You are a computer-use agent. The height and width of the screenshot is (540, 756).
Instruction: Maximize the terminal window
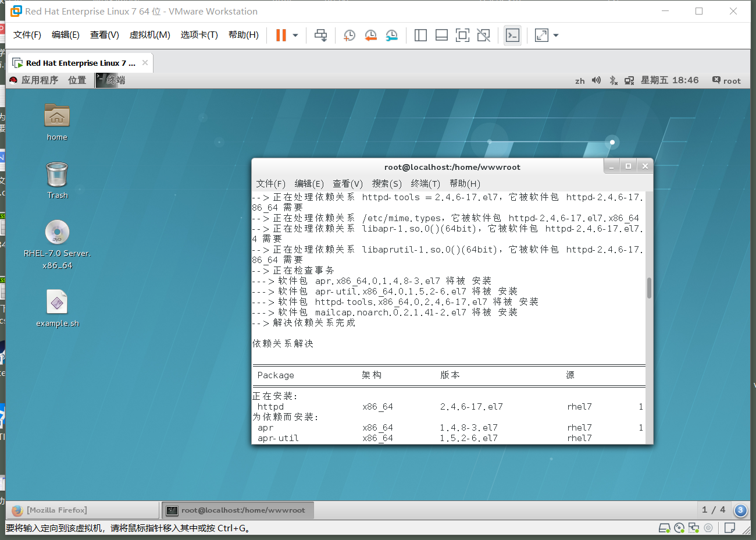(x=628, y=166)
